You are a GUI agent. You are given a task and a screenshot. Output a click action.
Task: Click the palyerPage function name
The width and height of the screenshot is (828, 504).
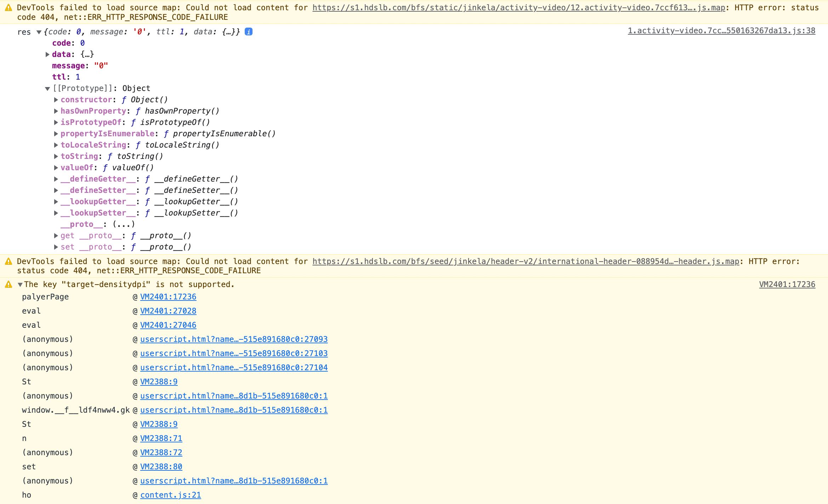45,297
